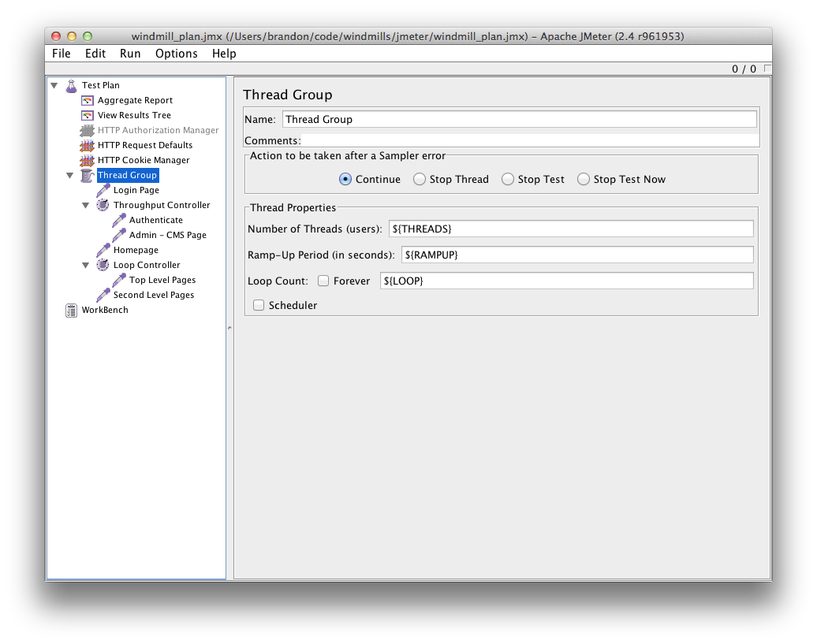This screenshot has width=817, height=644.
Task: Click the Throughput Controller icon
Action: point(103,205)
